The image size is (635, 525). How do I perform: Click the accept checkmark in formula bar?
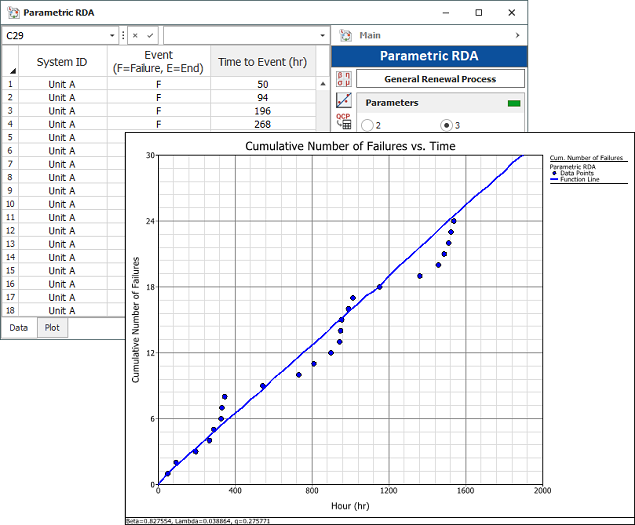click(x=150, y=35)
